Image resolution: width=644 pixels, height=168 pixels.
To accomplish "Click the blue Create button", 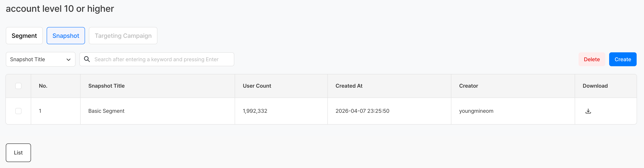I will click(623, 59).
